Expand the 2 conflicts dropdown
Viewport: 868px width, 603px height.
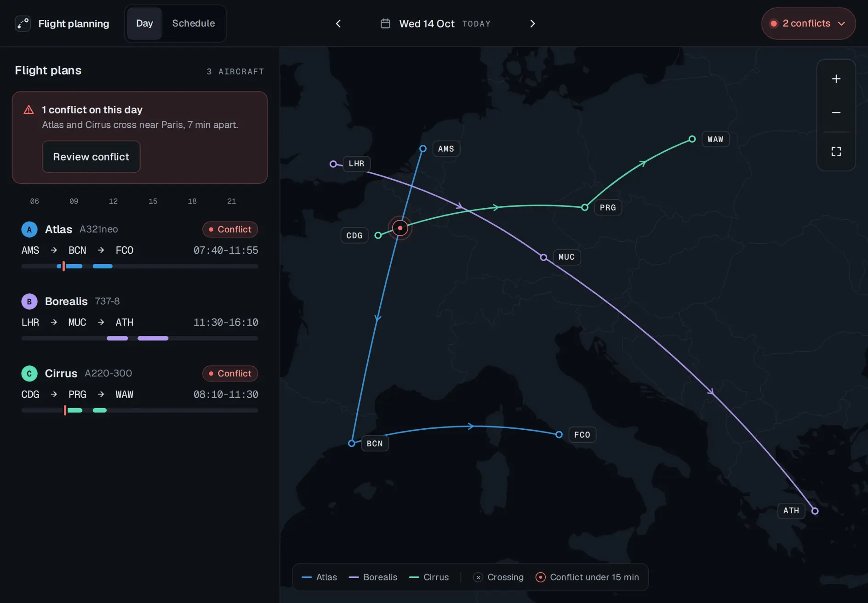coord(808,23)
